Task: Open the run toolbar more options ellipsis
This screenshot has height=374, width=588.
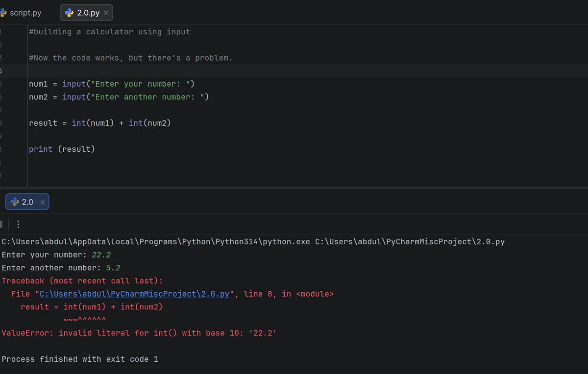Action: tap(18, 224)
